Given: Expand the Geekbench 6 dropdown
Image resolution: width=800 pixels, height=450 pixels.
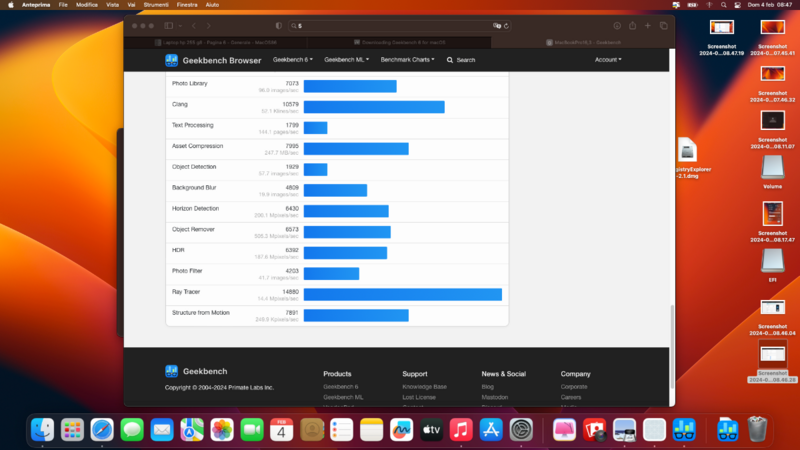Looking at the screenshot, I should point(292,60).
